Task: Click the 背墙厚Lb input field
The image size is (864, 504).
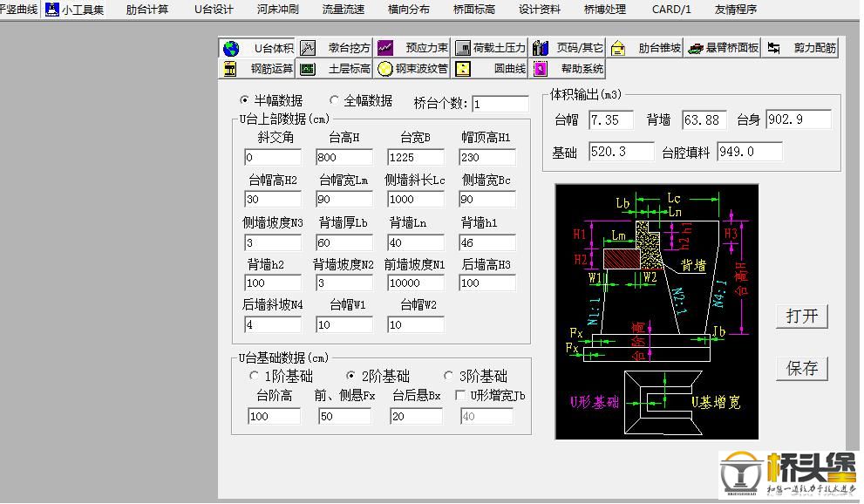Action: tap(344, 242)
